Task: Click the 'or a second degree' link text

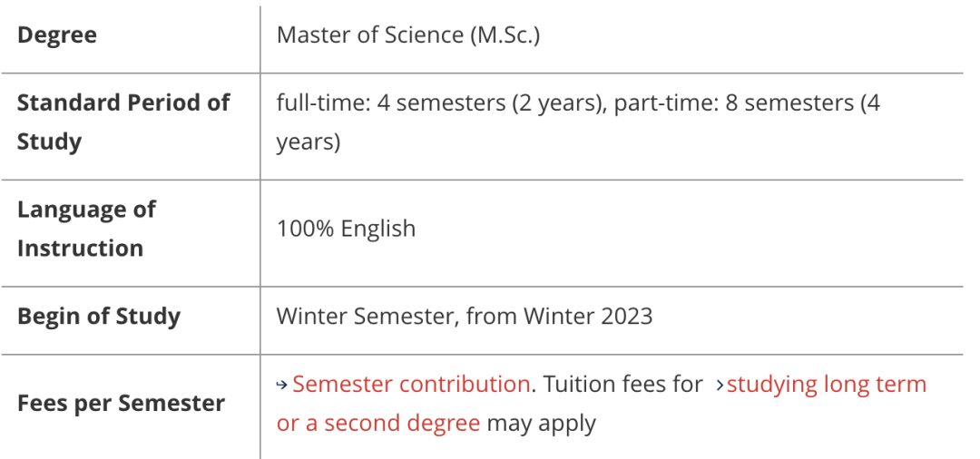Action: tap(378, 423)
